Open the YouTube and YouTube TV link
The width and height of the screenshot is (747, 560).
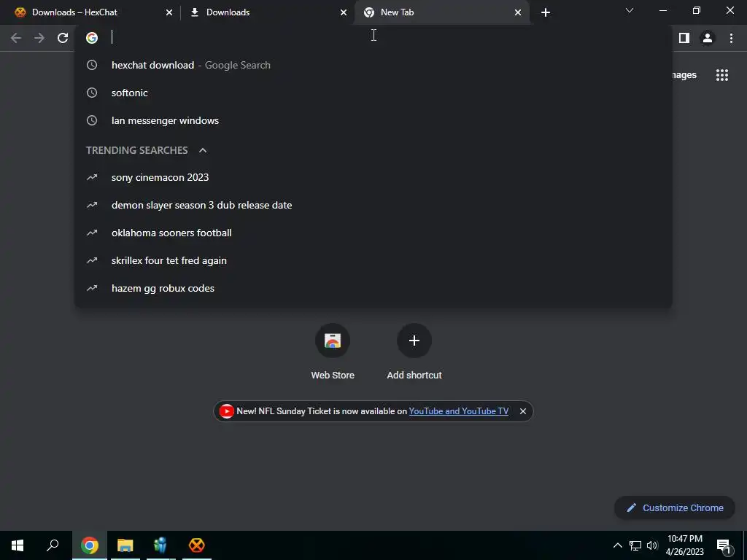458,411
